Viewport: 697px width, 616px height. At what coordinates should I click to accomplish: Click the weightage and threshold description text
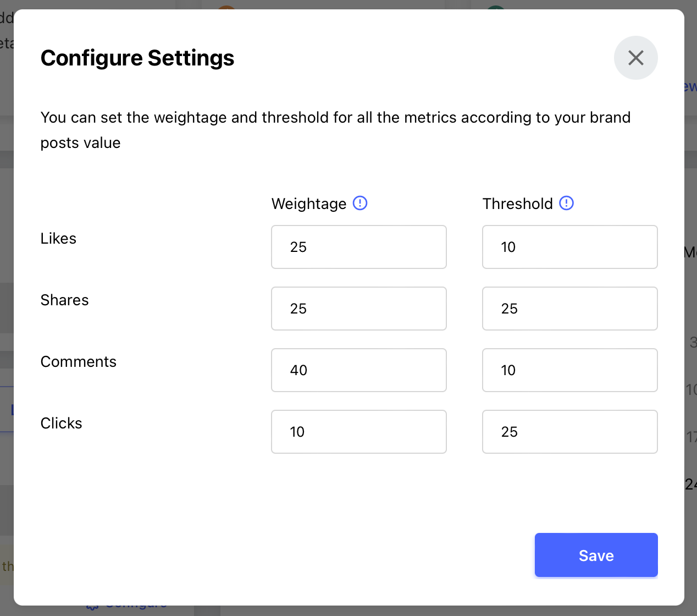[x=335, y=130]
